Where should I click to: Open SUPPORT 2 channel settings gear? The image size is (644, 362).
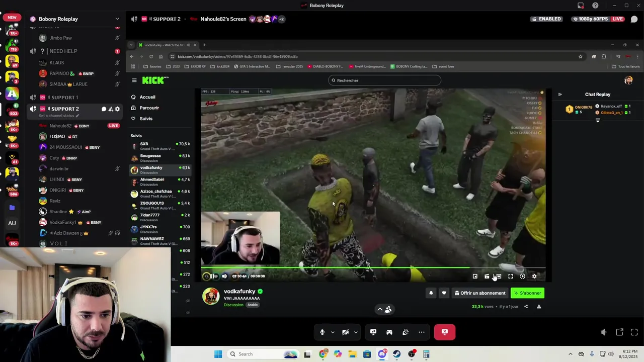click(118, 109)
